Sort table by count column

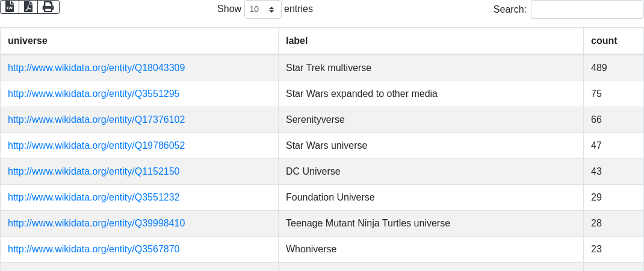click(614, 41)
